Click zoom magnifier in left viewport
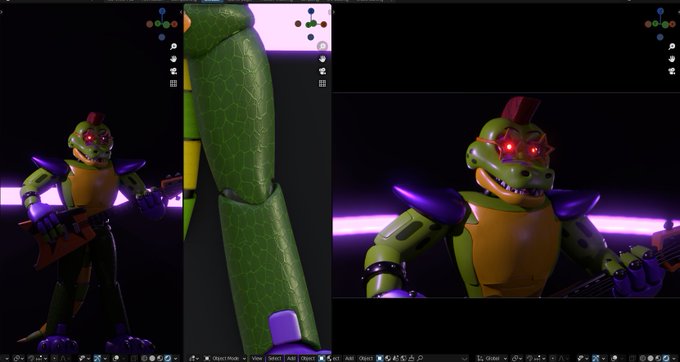This screenshot has height=362, width=680. click(173, 46)
